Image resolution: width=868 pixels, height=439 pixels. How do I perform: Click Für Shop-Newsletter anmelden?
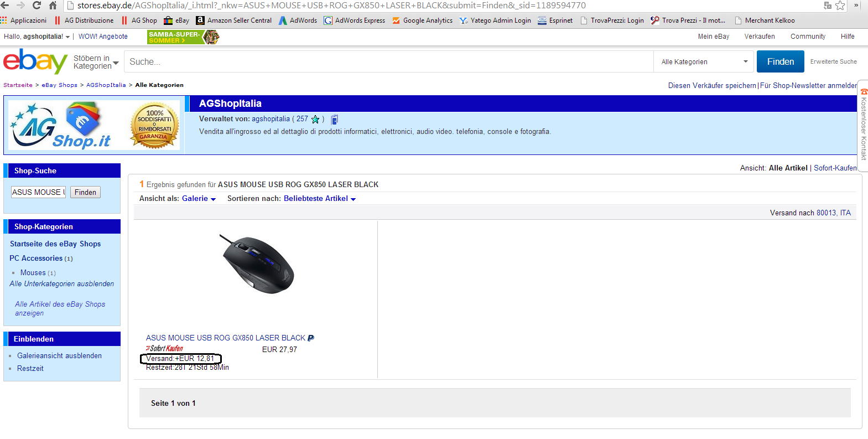(x=808, y=86)
